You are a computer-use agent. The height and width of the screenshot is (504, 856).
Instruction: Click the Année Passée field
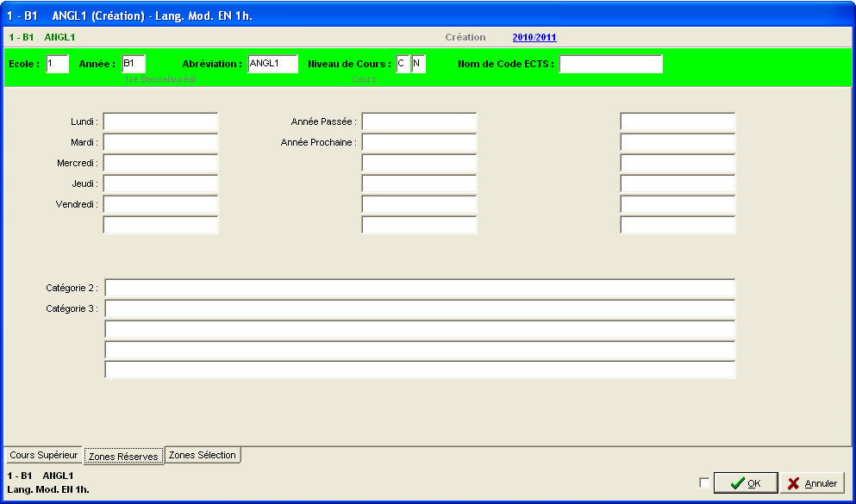pos(419,121)
